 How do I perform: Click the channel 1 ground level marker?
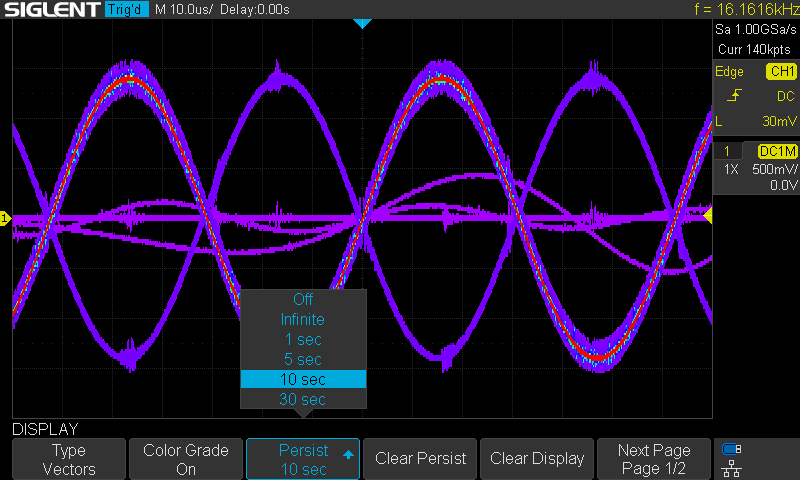[5, 218]
